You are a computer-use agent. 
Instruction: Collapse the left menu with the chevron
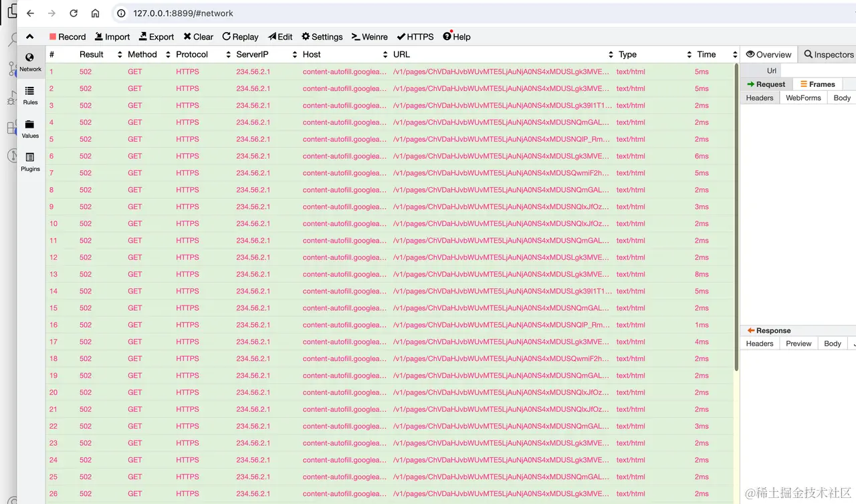30,37
